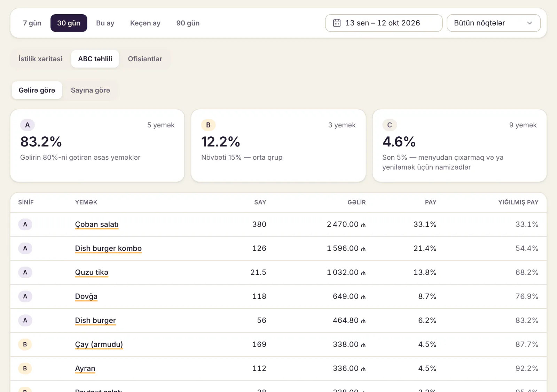Click the 83.2% summary value
The width and height of the screenshot is (557, 392).
41,142
